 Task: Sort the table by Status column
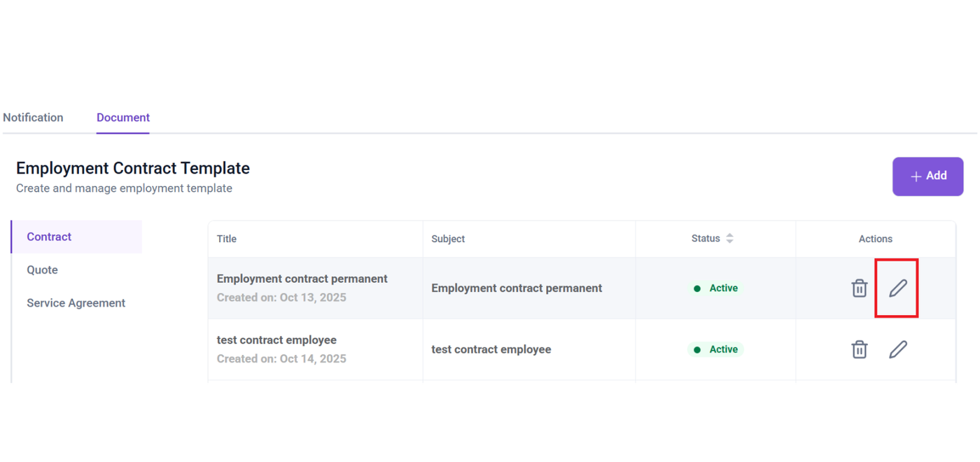[x=729, y=239]
